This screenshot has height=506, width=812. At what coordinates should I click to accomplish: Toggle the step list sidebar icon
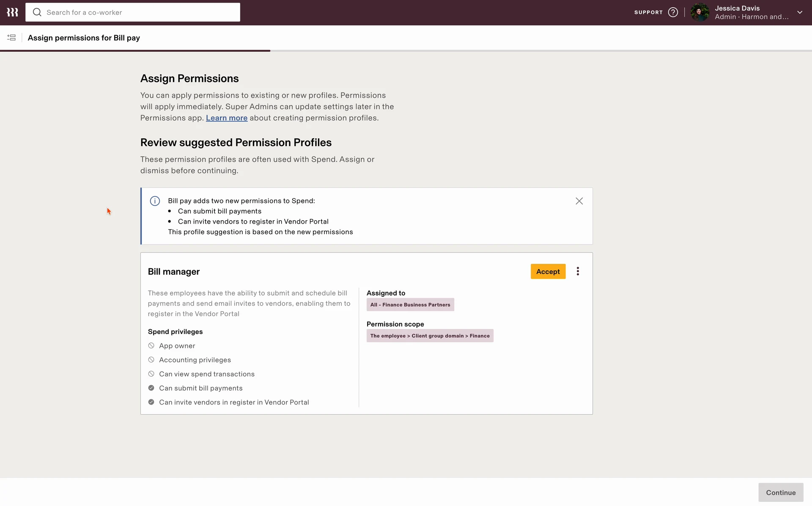(11, 38)
